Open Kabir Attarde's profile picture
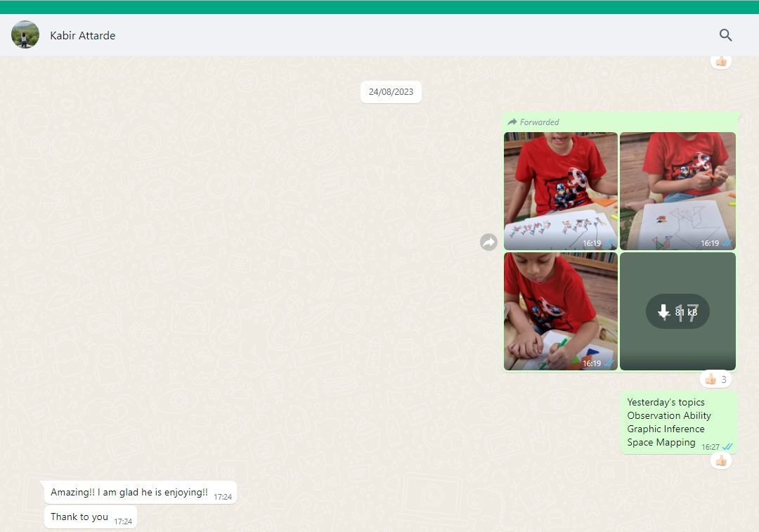 pos(25,35)
